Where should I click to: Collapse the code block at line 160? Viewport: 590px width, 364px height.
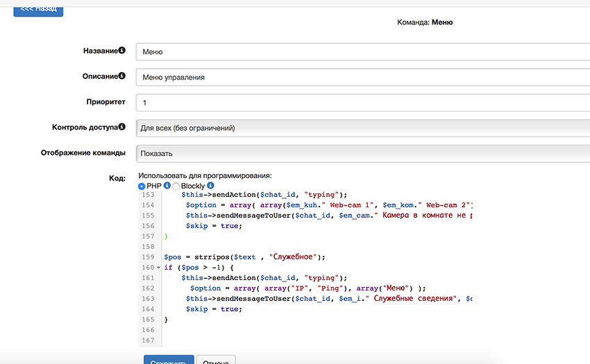coord(159,268)
